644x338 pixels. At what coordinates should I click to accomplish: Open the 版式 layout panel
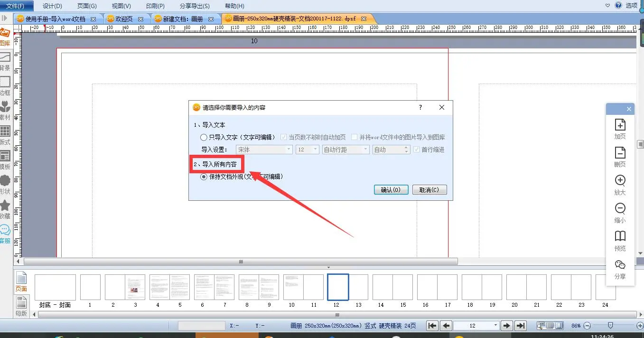pos(5,135)
